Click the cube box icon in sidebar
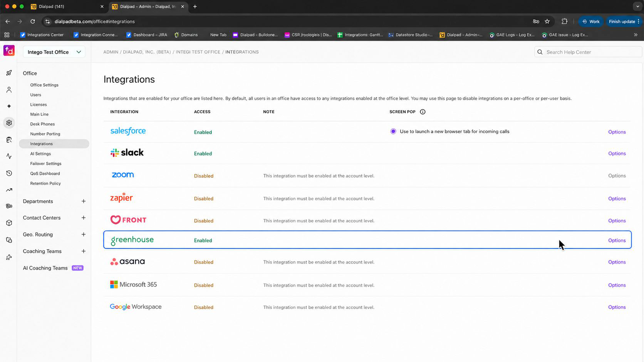The width and height of the screenshot is (644, 362). (x=9, y=223)
